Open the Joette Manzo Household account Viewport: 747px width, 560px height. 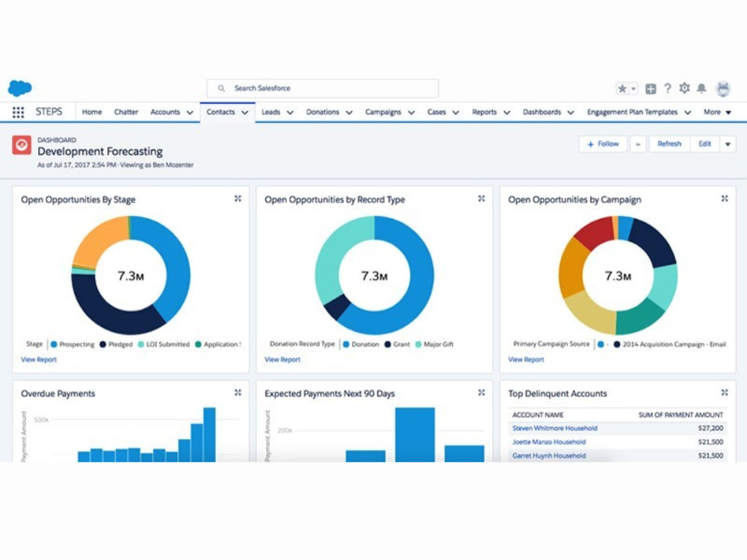click(549, 442)
